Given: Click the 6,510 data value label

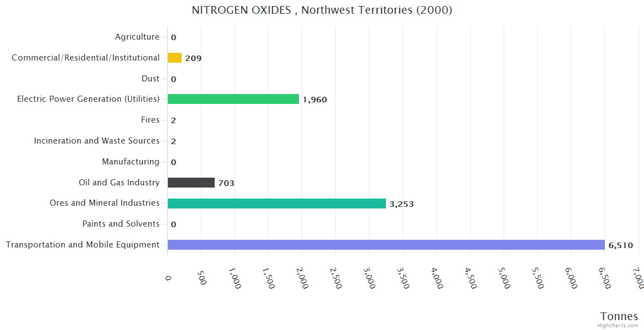Looking at the screenshot, I should point(620,245).
